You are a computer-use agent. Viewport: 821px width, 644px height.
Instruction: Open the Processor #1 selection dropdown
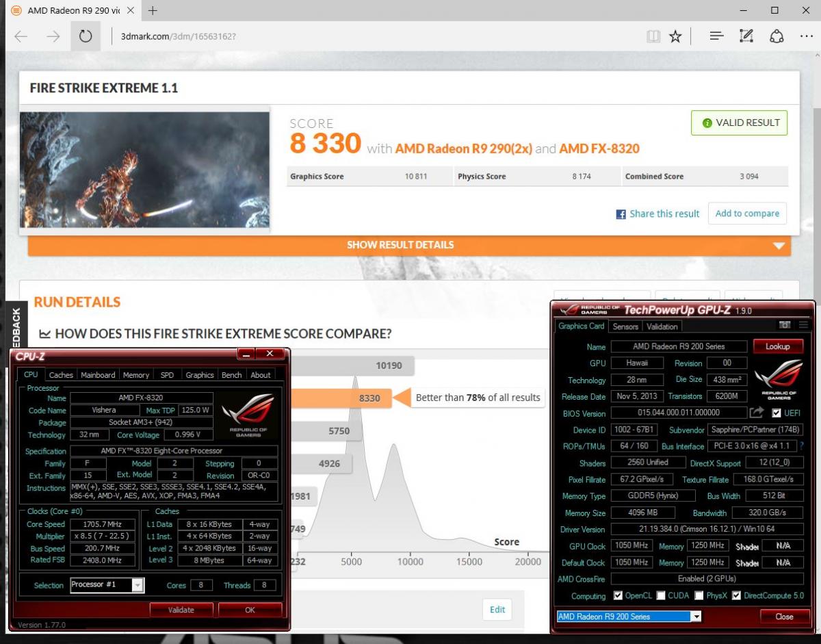(138, 585)
